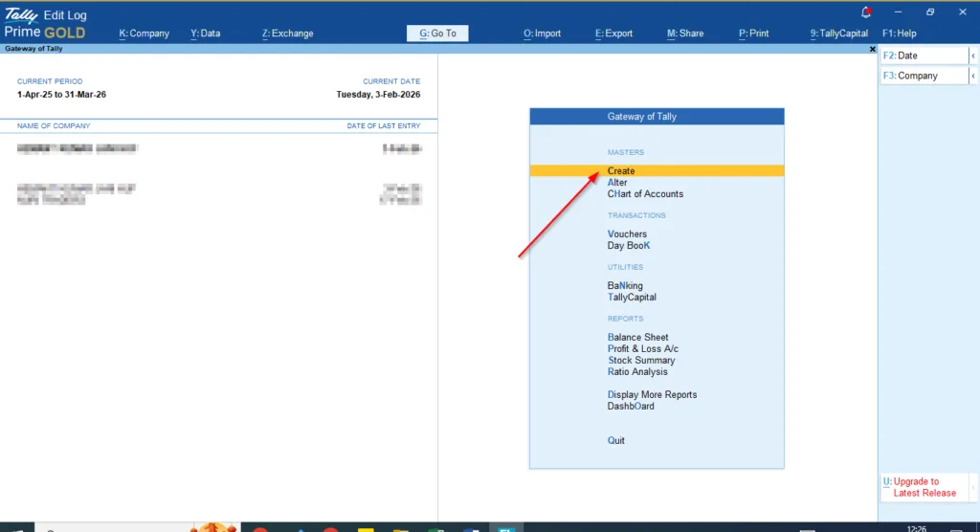Click the taskbar clock
Screen dimensions: 980x532
916,528
